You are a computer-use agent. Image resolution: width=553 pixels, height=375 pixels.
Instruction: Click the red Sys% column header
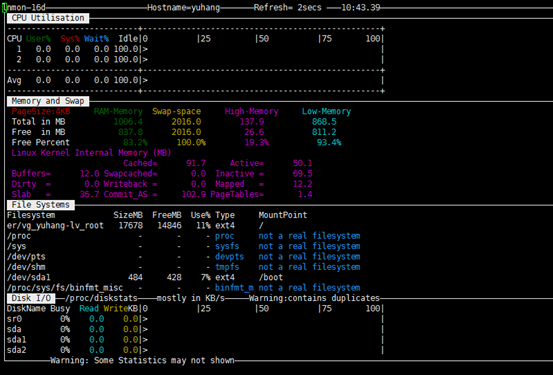[x=70, y=39]
